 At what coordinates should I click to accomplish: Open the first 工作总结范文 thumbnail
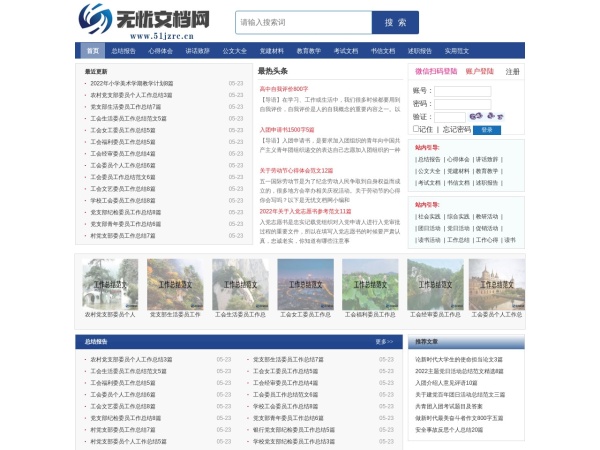(x=109, y=285)
